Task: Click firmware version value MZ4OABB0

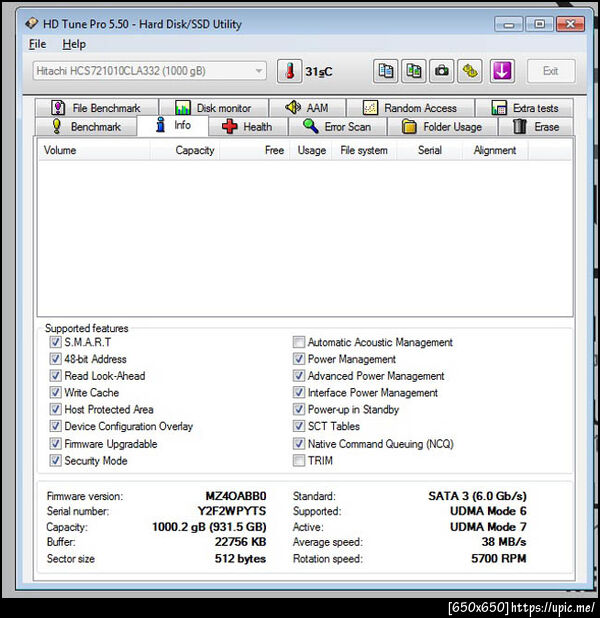Action: pos(236,496)
